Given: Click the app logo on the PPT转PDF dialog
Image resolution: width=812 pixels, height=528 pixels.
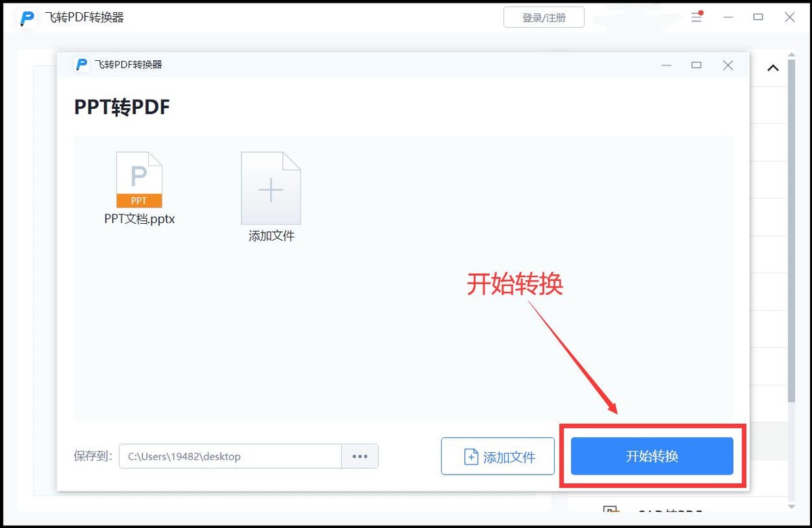Looking at the screenshot, I should coord(81,64).
